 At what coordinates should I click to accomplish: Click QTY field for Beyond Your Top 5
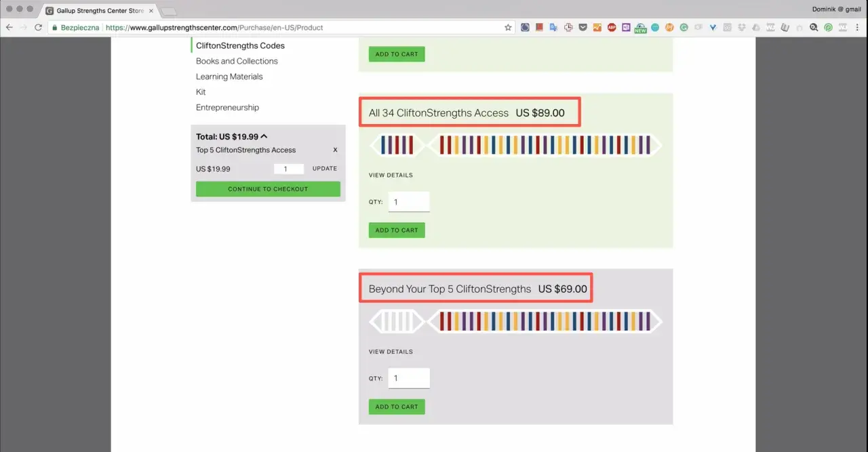[x=409, y=378]
